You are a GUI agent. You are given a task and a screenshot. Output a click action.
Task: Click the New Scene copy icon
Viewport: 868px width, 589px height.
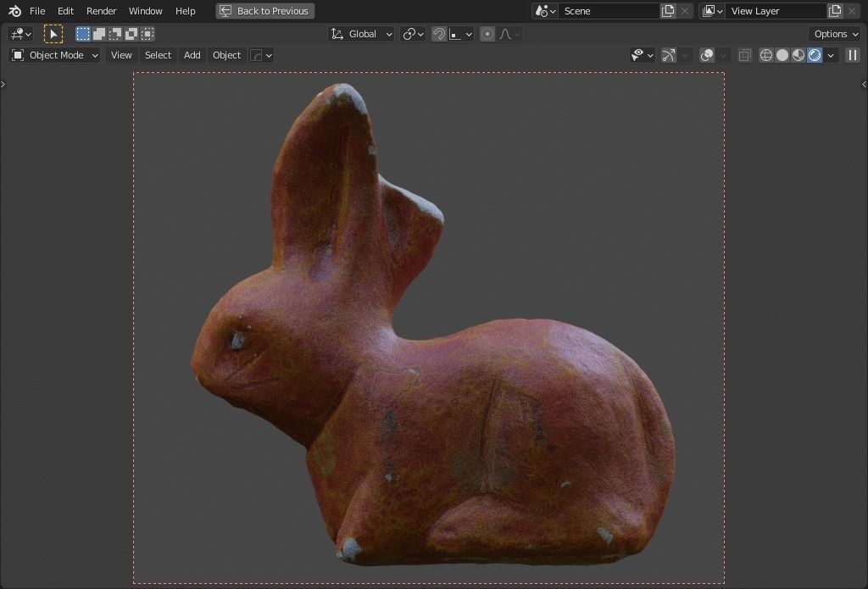(x=668, y=11)
